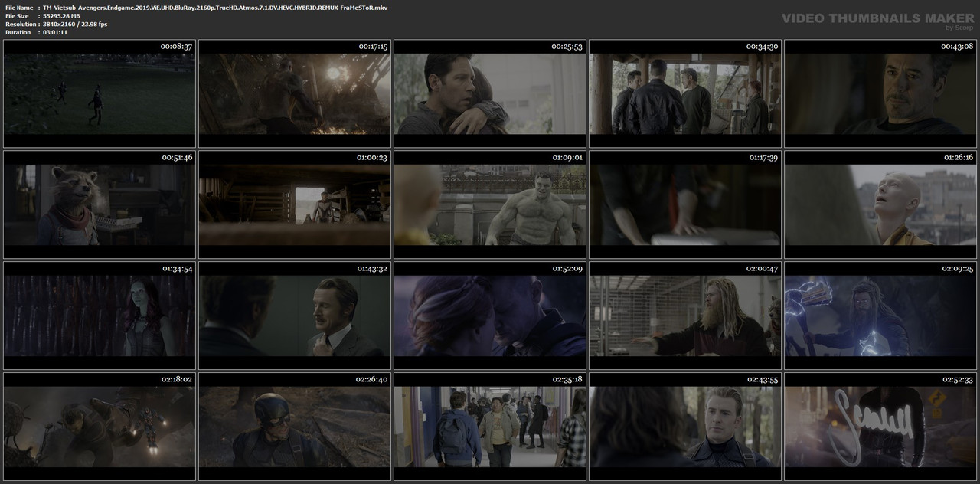980x484 pixels.
Task: Select the barn thumbnail at 01:00:23
Action: click(295, 204)
